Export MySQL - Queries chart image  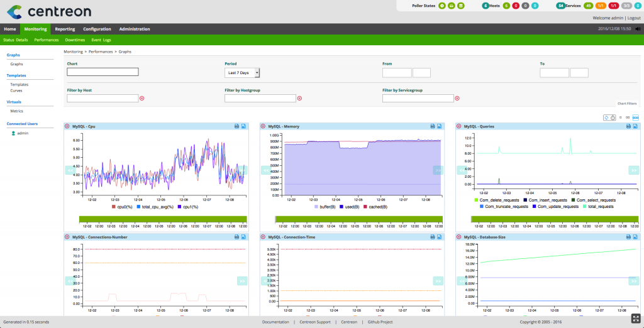[635, 126]
